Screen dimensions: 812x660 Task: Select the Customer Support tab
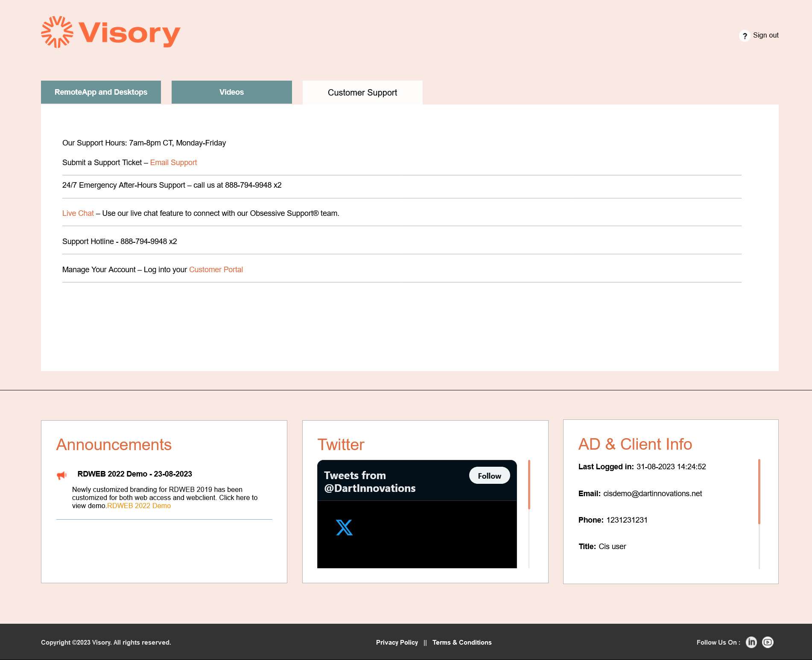pos(362,92)
